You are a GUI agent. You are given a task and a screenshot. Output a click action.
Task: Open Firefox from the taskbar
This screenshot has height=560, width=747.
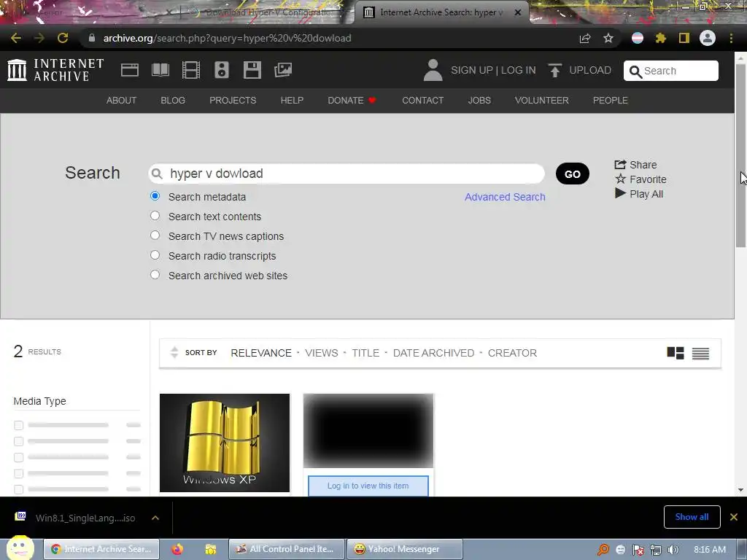pos(177,549)
